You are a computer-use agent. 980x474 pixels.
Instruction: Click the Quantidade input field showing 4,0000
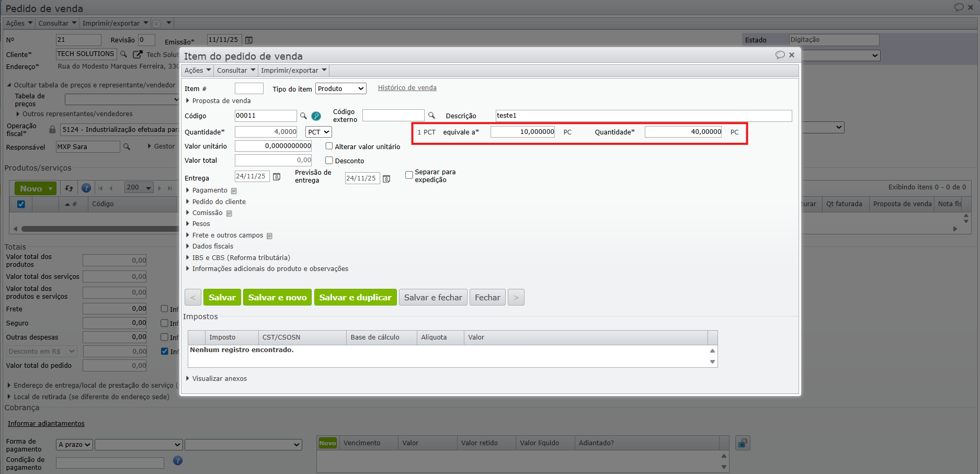coord(266,132)
